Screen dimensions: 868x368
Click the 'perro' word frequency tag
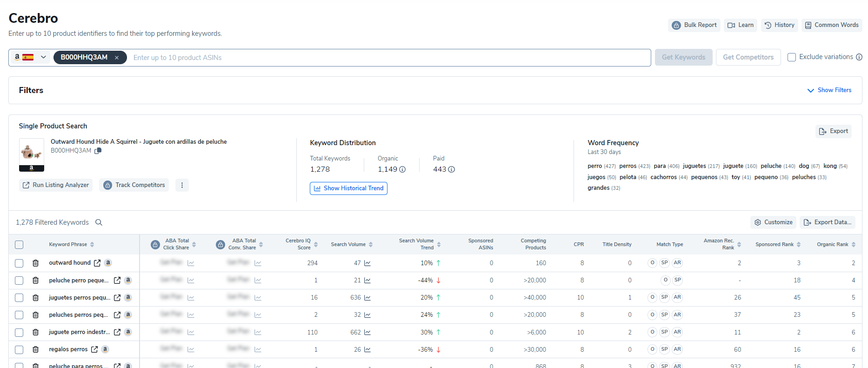tap(601, 166)
